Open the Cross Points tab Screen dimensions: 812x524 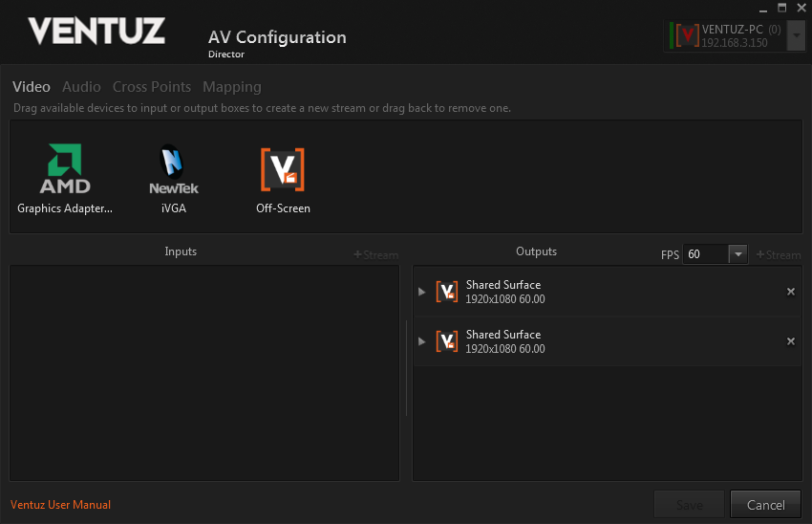(152, 87)
